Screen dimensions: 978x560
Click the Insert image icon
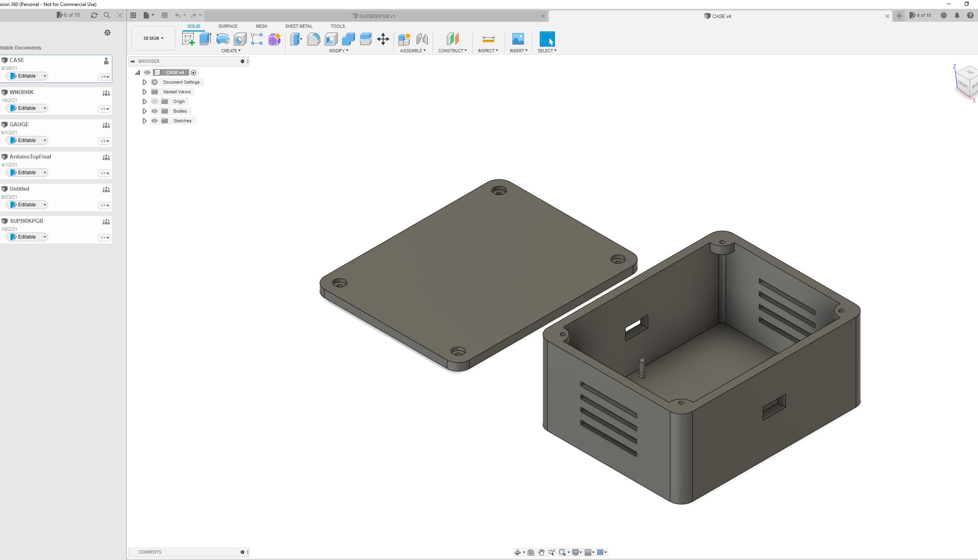(x=518, y=39)
